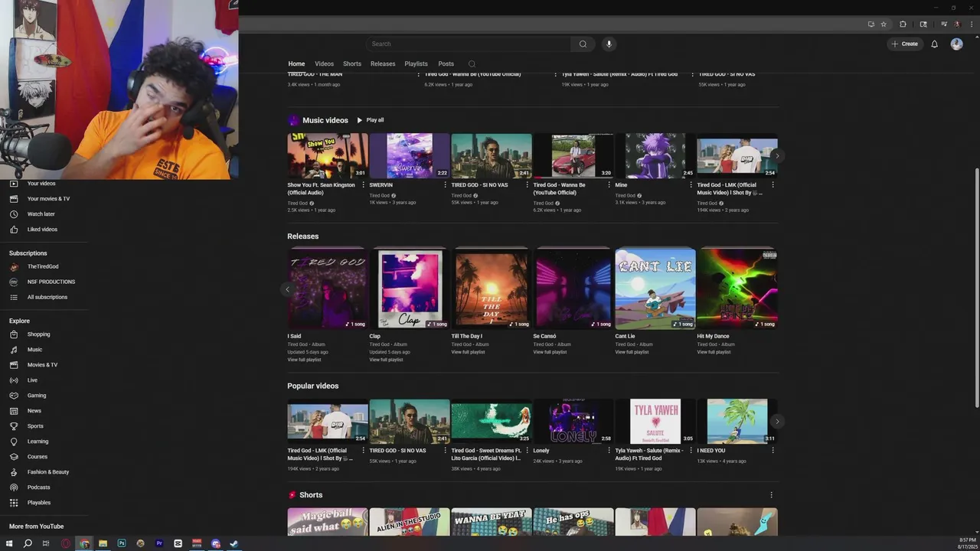The image size is (980, 551).
Task: Open options menu for SWERVIN video
Action: click(x=445, y=184)
